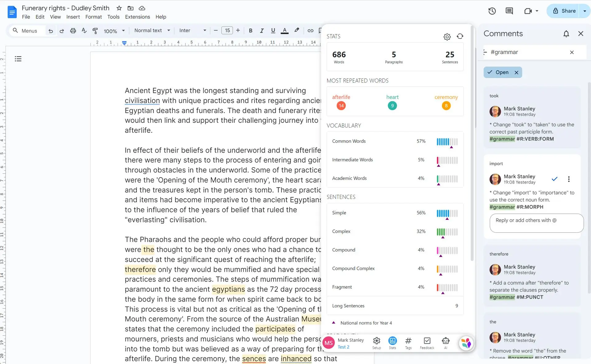Open the Menus search control

click(x=26, y=31)
